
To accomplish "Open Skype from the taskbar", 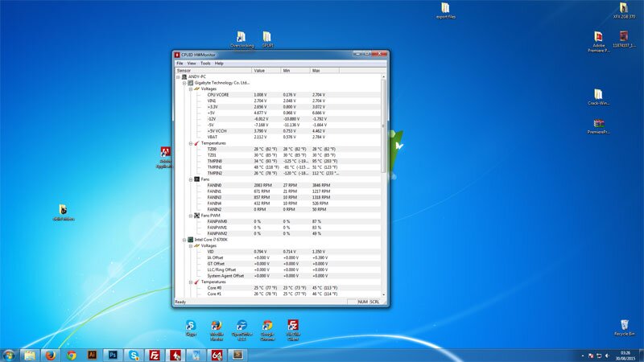I will coord(134,355).
